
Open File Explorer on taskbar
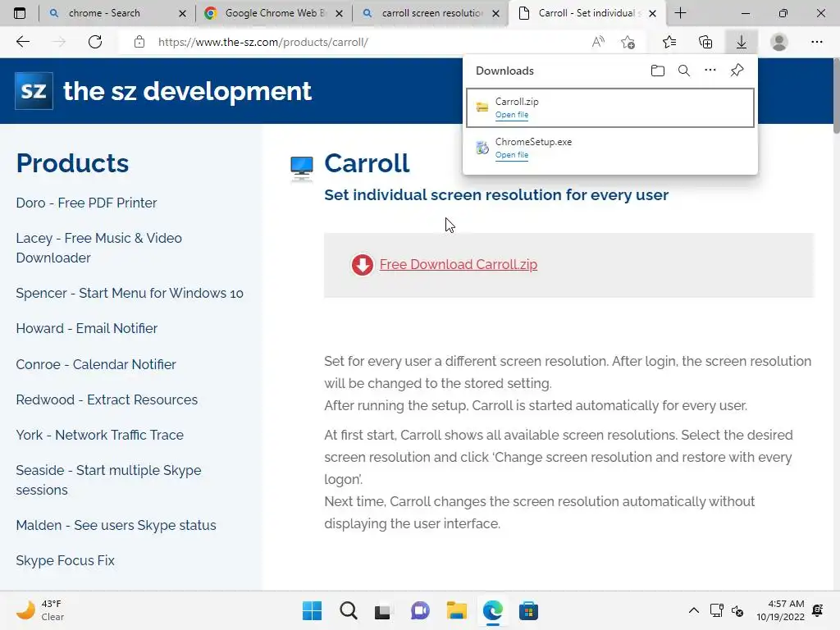pos(456,610)
